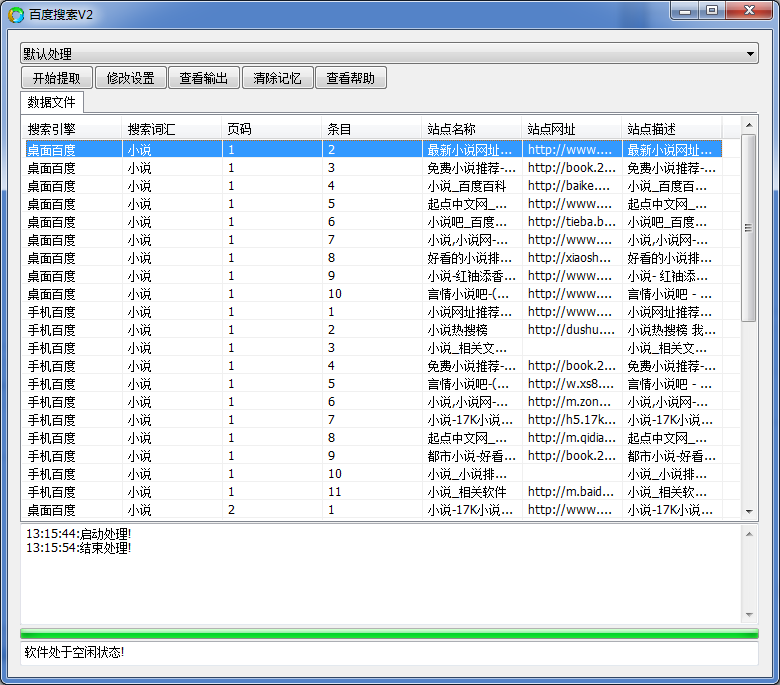
Task: Click the 搜索词汇 column header
Action: click(x=171, y=129)
